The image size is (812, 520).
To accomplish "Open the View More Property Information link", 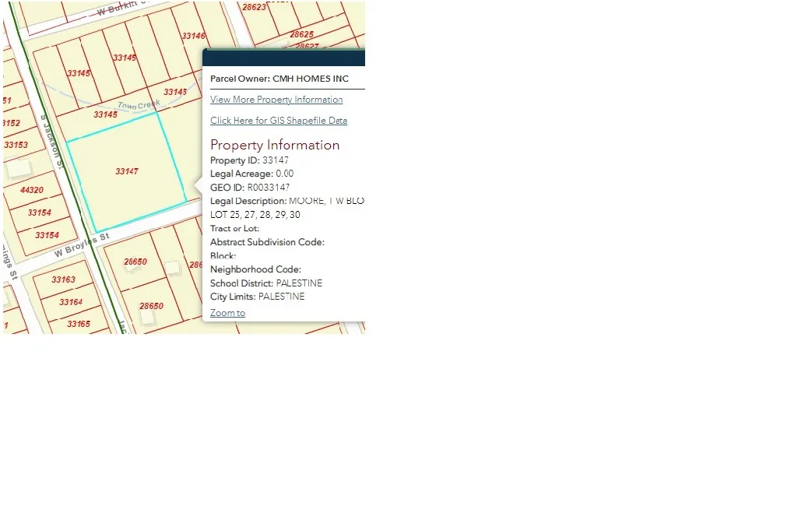I will (x=276, y=100).
